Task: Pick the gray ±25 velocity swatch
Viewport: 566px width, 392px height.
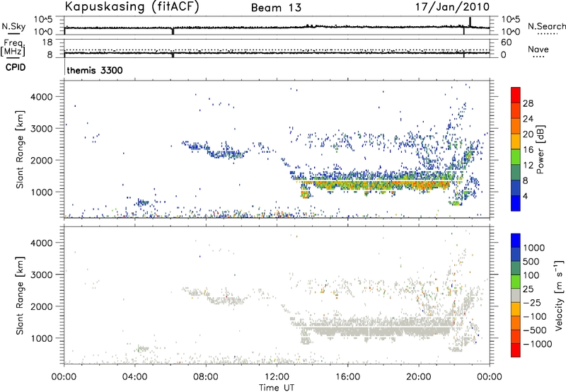Action: pos(516,295)
